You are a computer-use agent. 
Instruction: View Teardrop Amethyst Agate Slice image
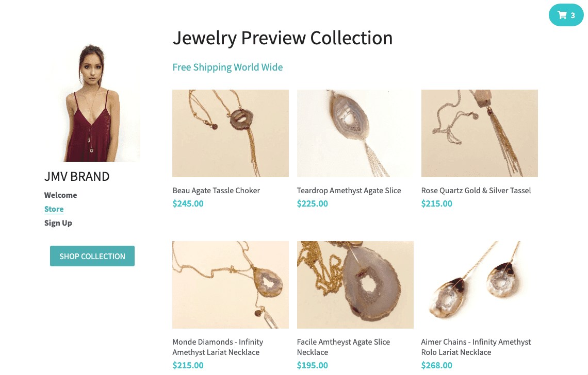pyautogui.click(x=355, y=133)
